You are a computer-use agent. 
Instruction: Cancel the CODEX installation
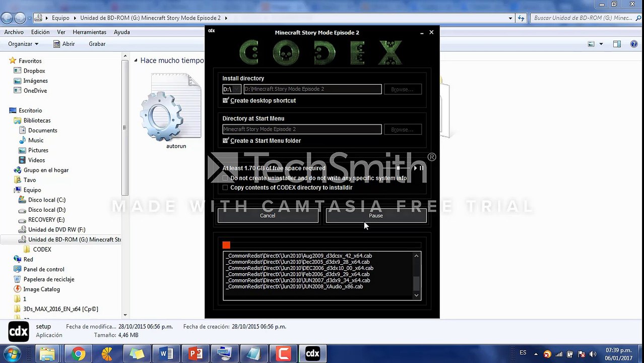(268, 216)
